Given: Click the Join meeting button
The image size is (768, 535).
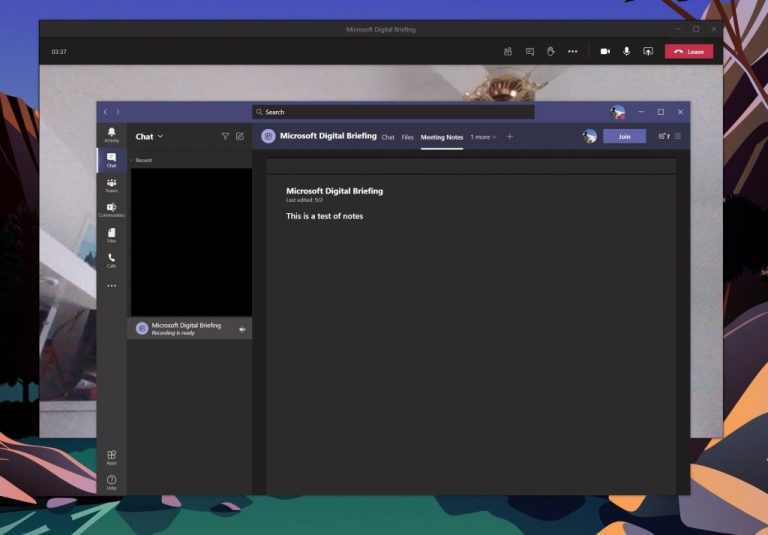Looking at the screenshot, I should coord(624,136).
